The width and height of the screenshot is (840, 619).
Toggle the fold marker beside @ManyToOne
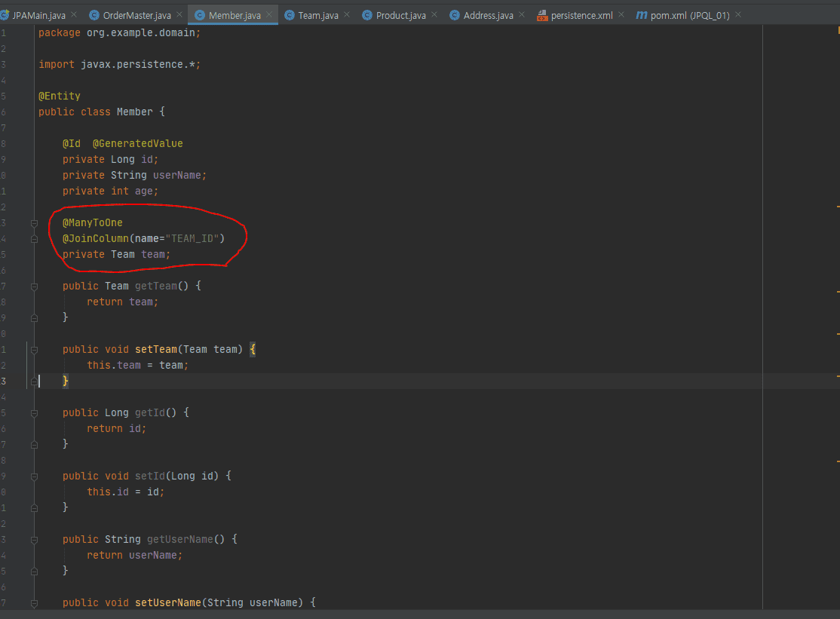tap(34, 223)
